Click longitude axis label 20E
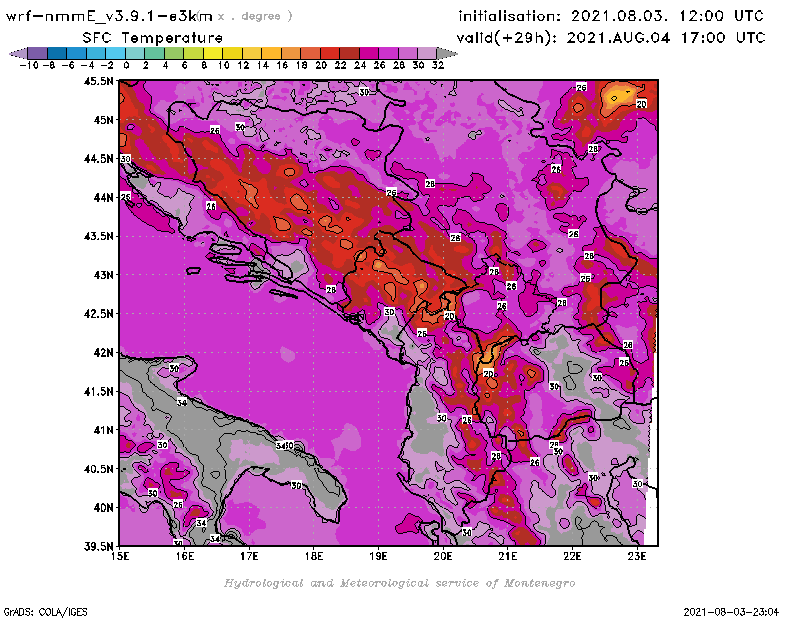Screen dimensions: 800x618 click(443, 556)
